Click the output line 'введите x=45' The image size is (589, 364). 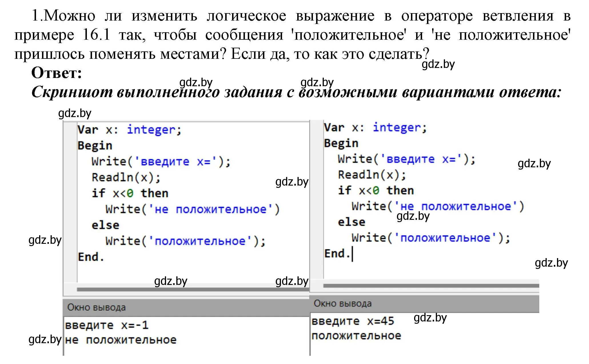click(x=353, y=321)
